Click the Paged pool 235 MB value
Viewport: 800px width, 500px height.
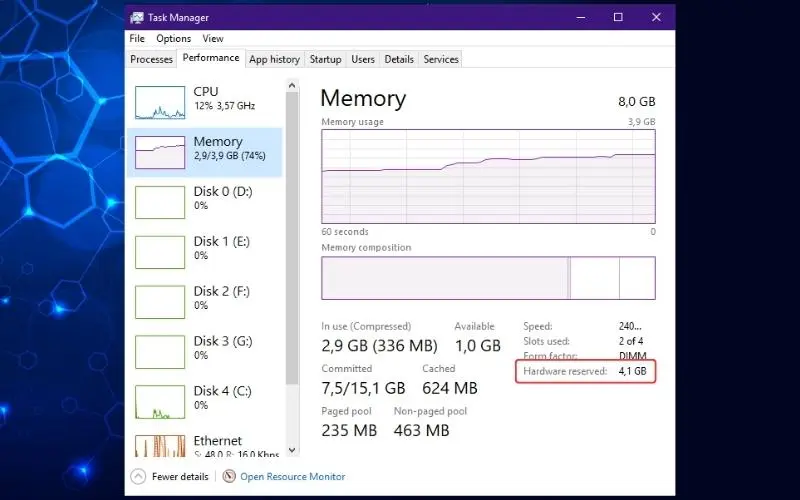tap(349, 431)
